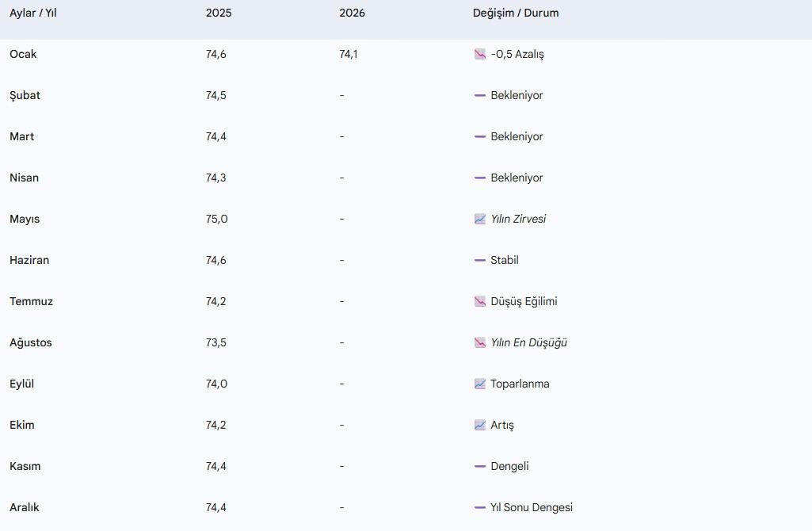Click the rising chart icon beside Toparlanma
This screenshot has width=812, height=531.
click(479, 384)
